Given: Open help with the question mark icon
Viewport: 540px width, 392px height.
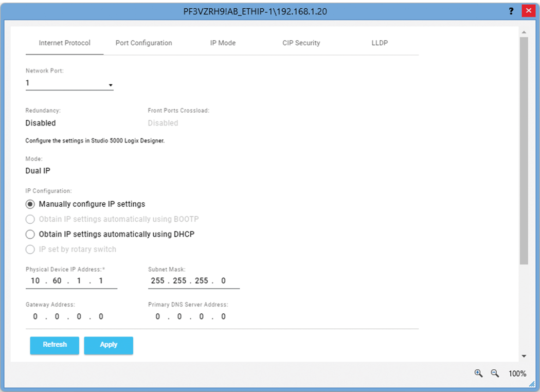Looking at the screenshot, I should [511, 11].
